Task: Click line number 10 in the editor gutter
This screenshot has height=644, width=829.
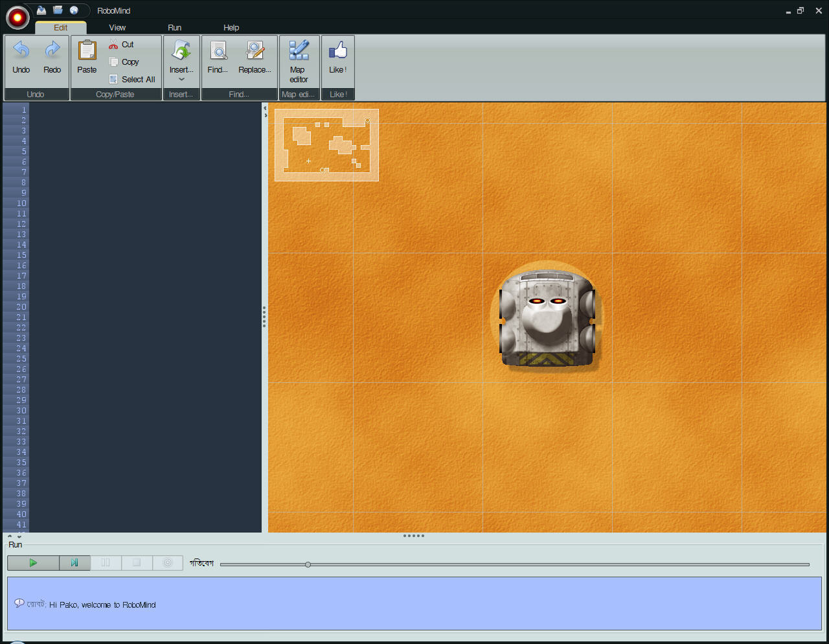Action: click(21, 203)
